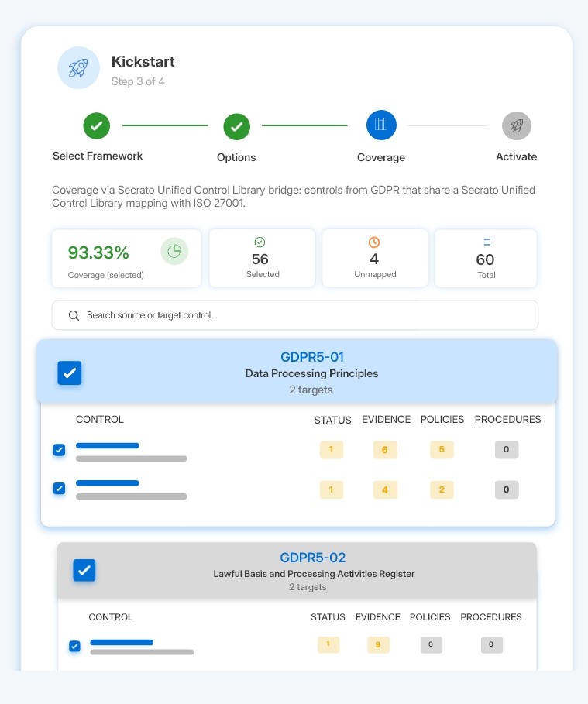The width and height of the screenshot is (588, 704).
Task: Click the GDPR5-01 EVIDENCE column header
Action: click(387, 419)
